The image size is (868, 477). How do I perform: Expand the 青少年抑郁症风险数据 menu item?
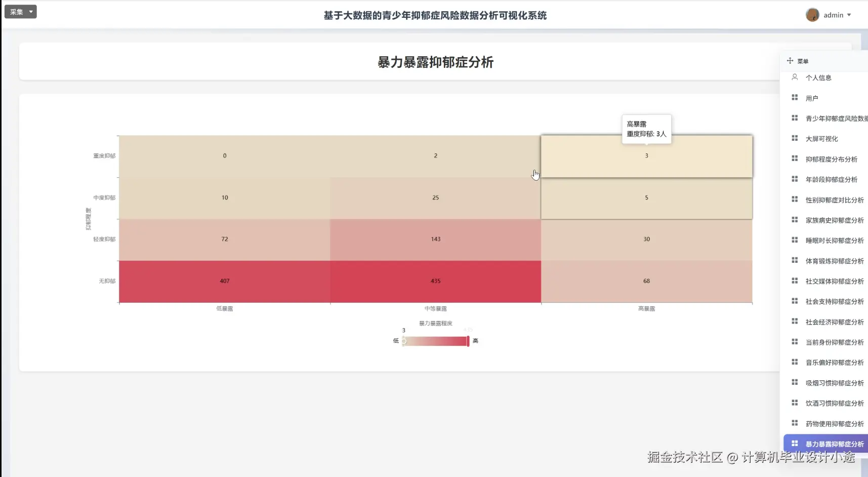835,118
